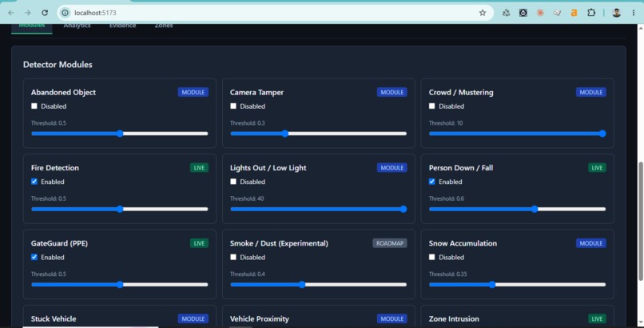Click the 'Zone Intrusion' card title
644x328 pixels.
pos(454,318)
